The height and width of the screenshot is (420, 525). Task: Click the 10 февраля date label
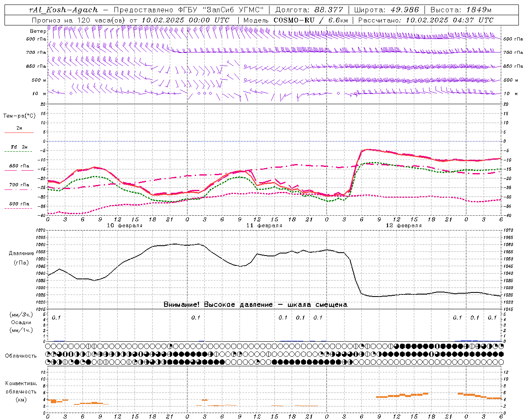point(125,226)
